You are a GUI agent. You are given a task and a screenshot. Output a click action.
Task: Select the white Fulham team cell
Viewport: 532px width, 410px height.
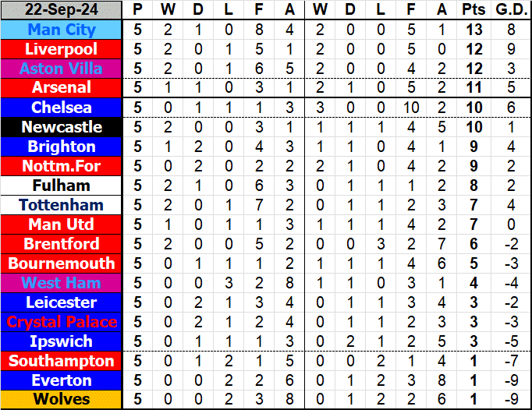[62, 186]
